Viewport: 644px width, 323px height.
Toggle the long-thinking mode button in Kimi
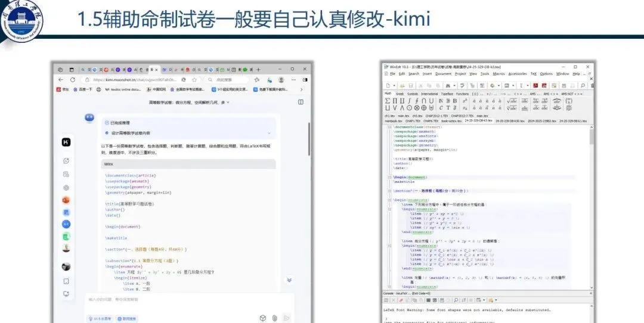tap(99, 318)
